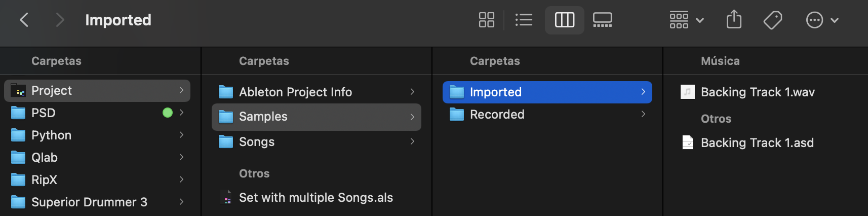
Task: Select the Songs folder
Action: pyautogui.click(x=257, y=142)
